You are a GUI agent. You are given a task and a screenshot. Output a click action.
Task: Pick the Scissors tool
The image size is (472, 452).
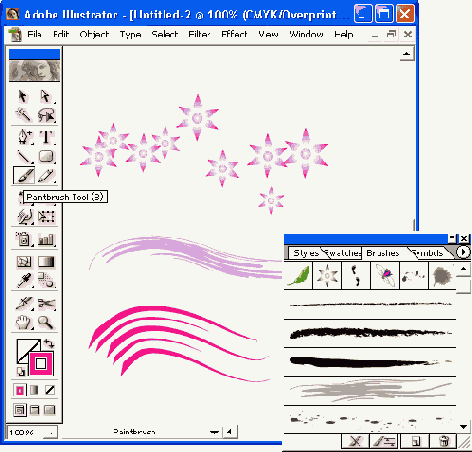(x=46, y=303)
